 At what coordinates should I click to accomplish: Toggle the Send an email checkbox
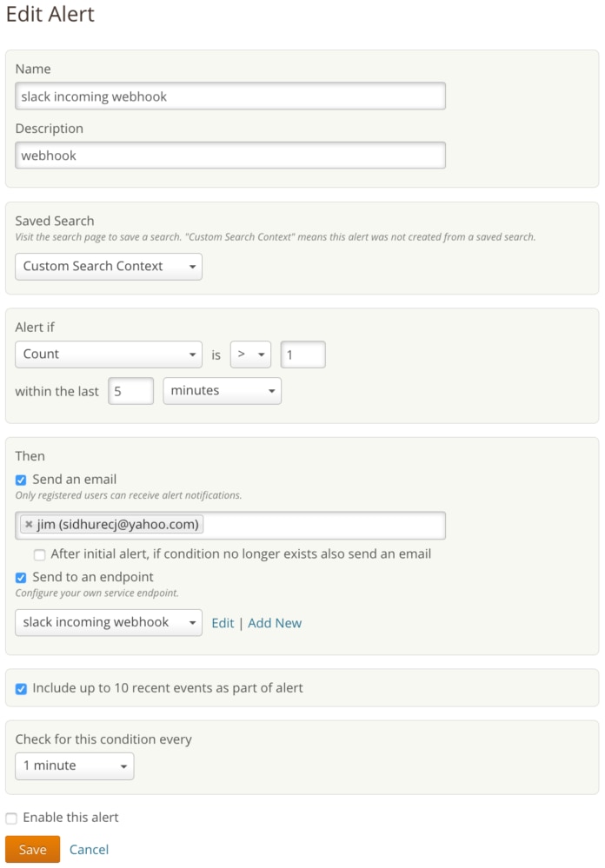(x=21, y=480)
